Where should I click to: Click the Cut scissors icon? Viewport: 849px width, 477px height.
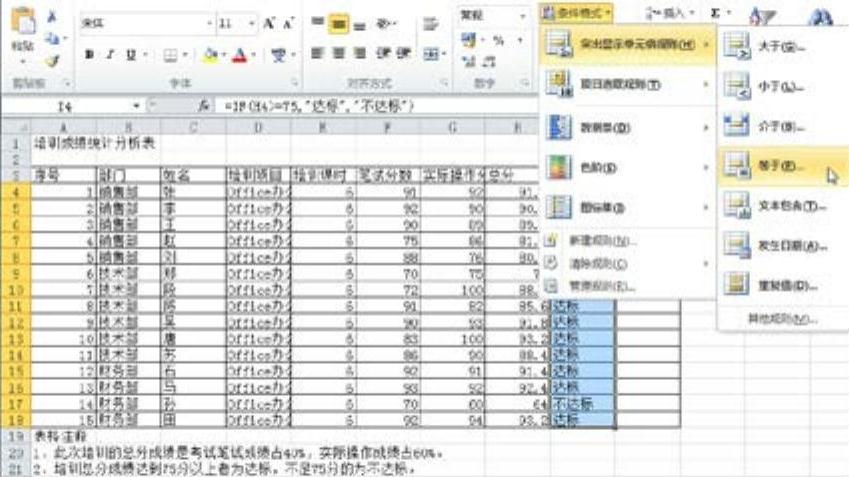point(53,17)
